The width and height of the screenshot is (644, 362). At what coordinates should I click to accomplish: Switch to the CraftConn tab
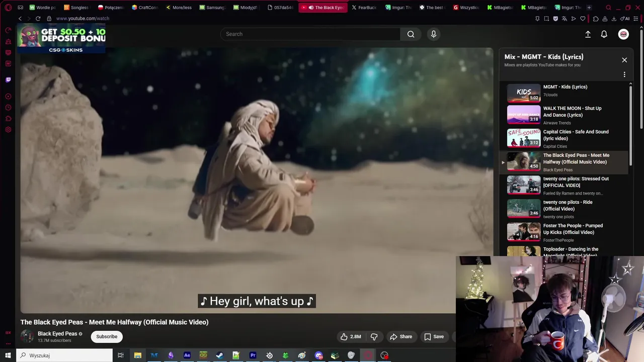[x=145, y=8]
